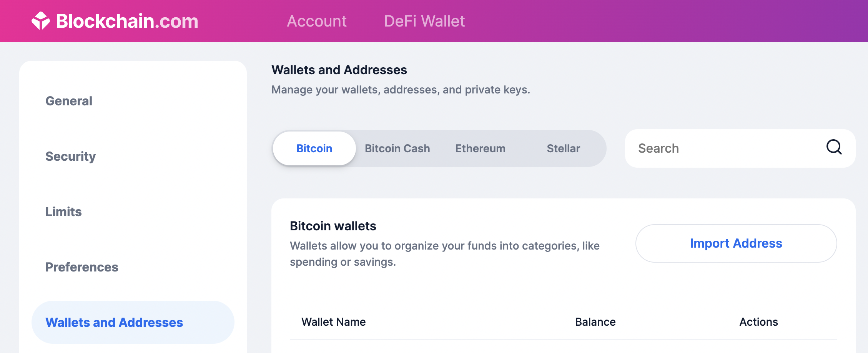The width and height of the screenshot is (868, 353).
Task: Open the DeFi Wallet tab
Action: click(424, 21)
